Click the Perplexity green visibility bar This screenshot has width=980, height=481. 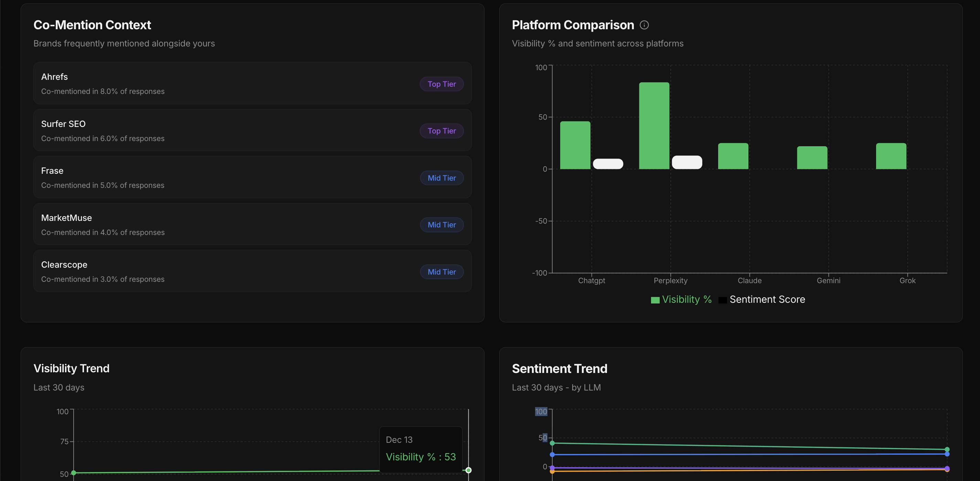(654, 126)
